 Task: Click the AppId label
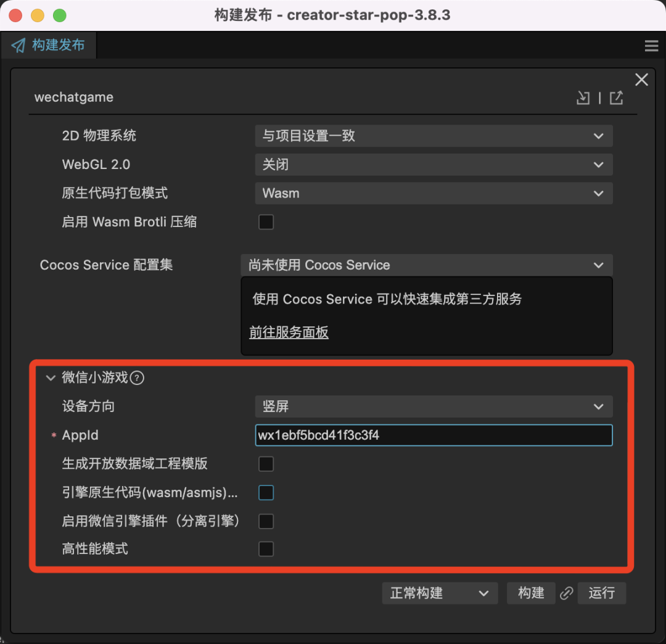coord(80,436)
